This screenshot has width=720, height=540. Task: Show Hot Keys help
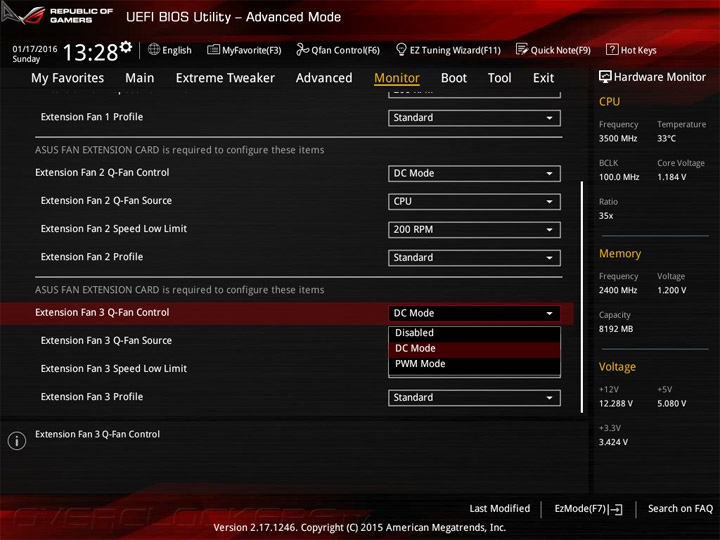pyautogui.click(x=631, y=50)
